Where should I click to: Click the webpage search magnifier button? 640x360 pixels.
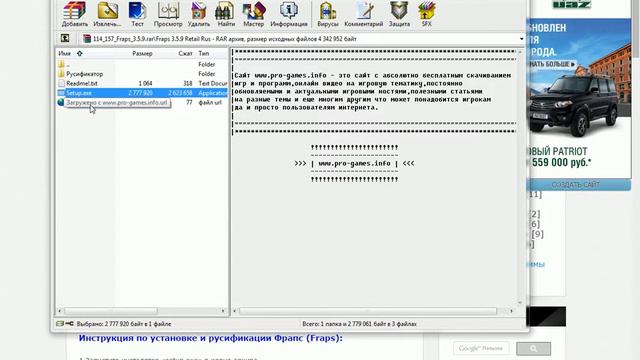[x=533, y=349]
